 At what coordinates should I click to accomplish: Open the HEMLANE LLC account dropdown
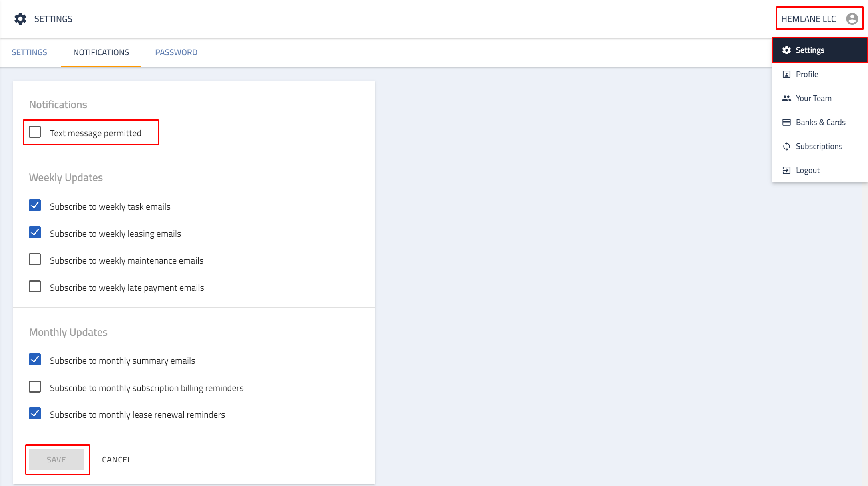[820, 18]
